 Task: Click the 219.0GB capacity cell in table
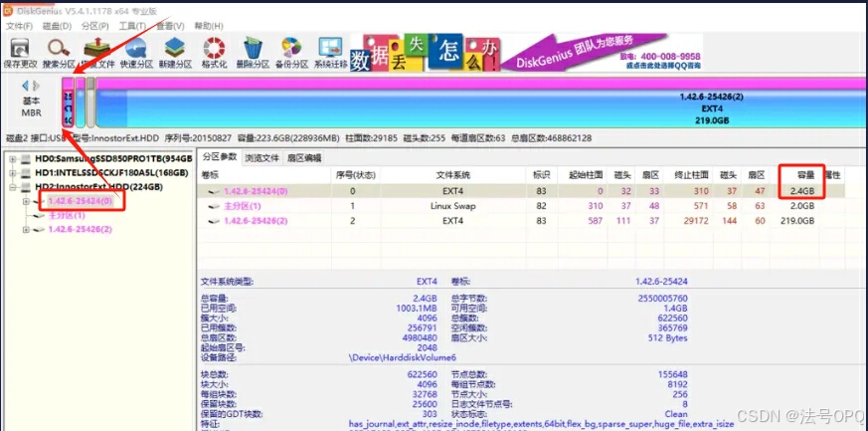pyautogui.click(x=797, y=221)
